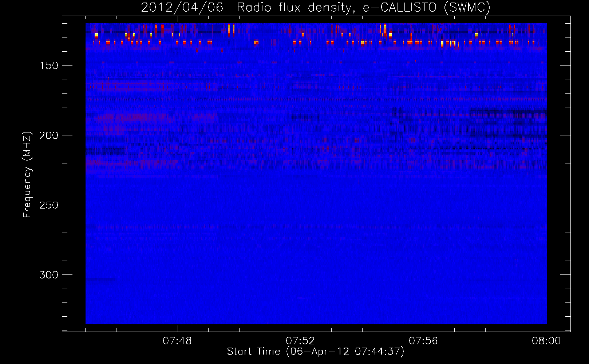589x364 pixels.
Task: Click the '150' frequency tick label
Action: [x=49, y=66]
